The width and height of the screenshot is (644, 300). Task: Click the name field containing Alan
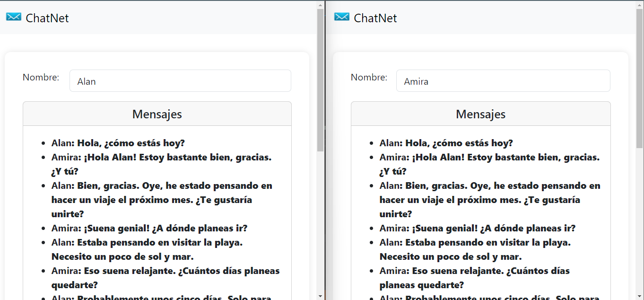coord(180,80)
